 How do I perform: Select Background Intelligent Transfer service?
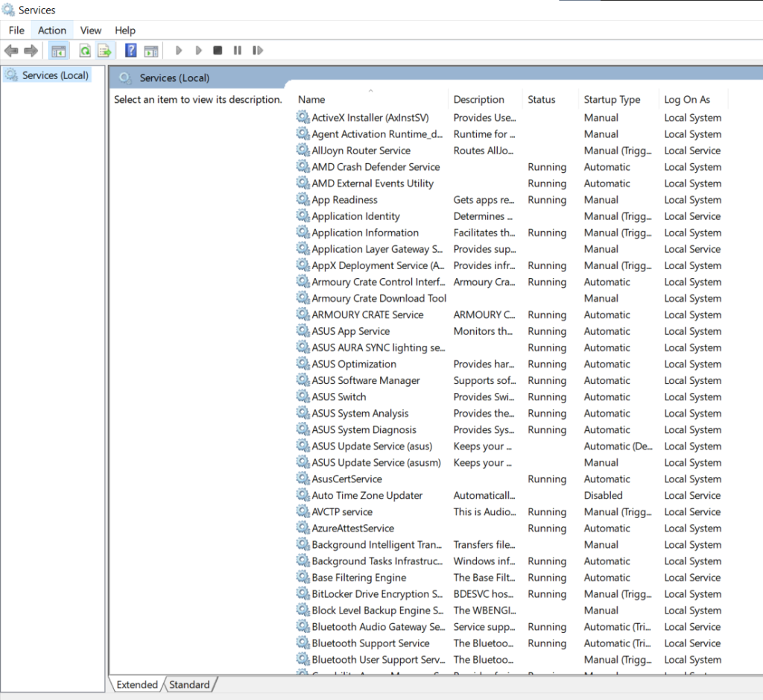click(510, 544)
